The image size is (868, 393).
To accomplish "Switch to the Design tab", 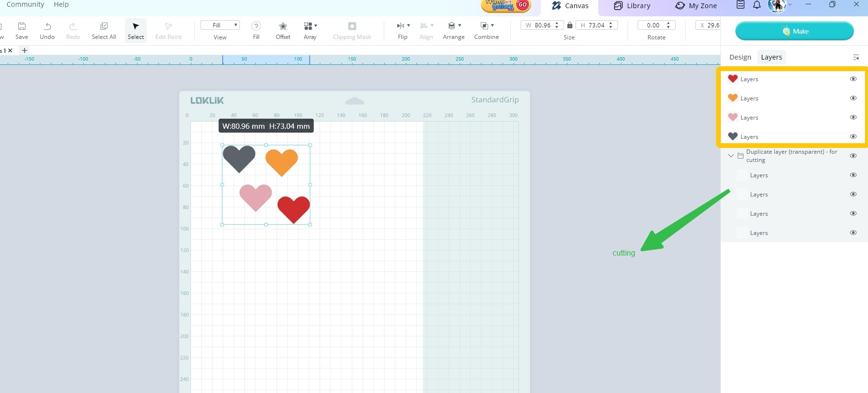I will coord(740,57).
